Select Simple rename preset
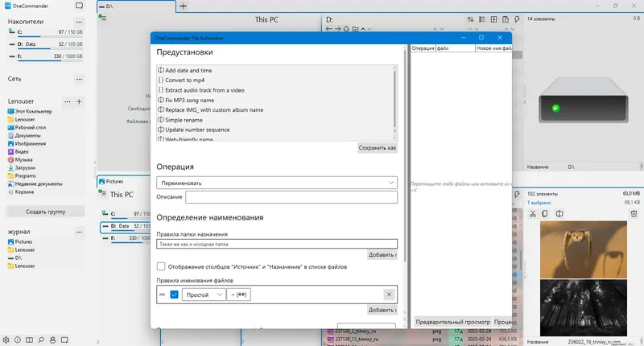The height and width of the screenshot is (346, 644). [x=184, y=120]
